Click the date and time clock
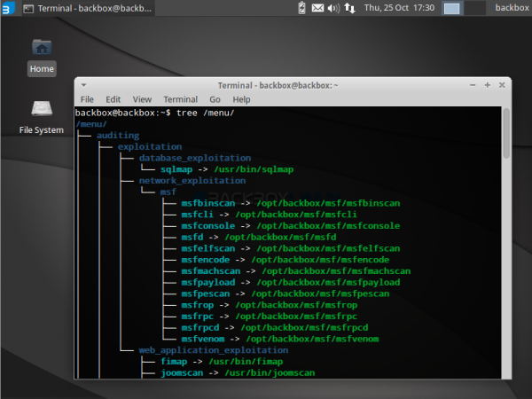This screenshot has width=532, height=399. point(399,8)
